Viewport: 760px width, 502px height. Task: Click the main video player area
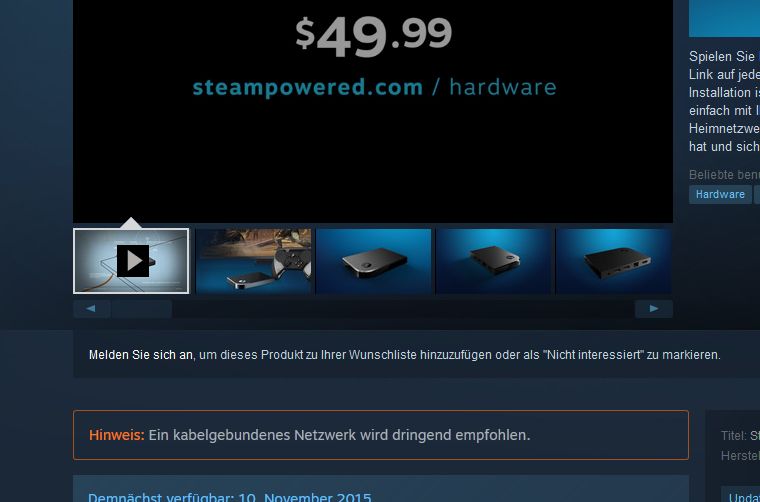pyautogui.click(x=373, y=111)
